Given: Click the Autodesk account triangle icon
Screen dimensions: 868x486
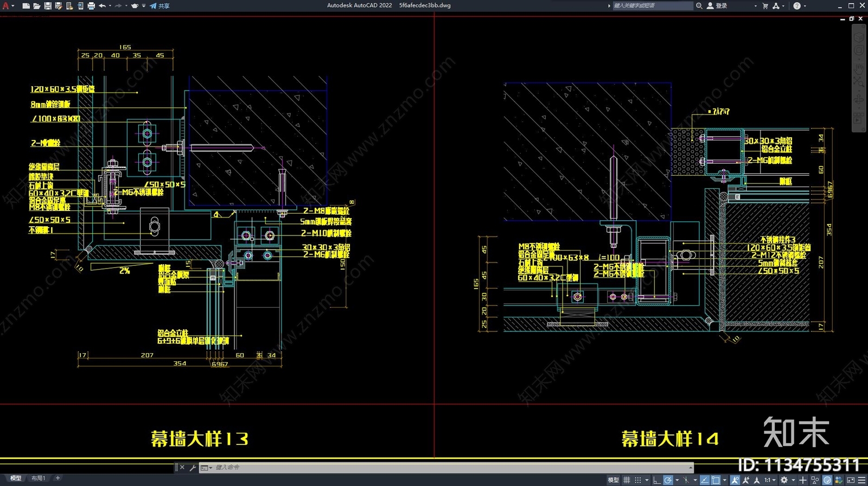Looking at the screenshot, I should coord(776,5).
